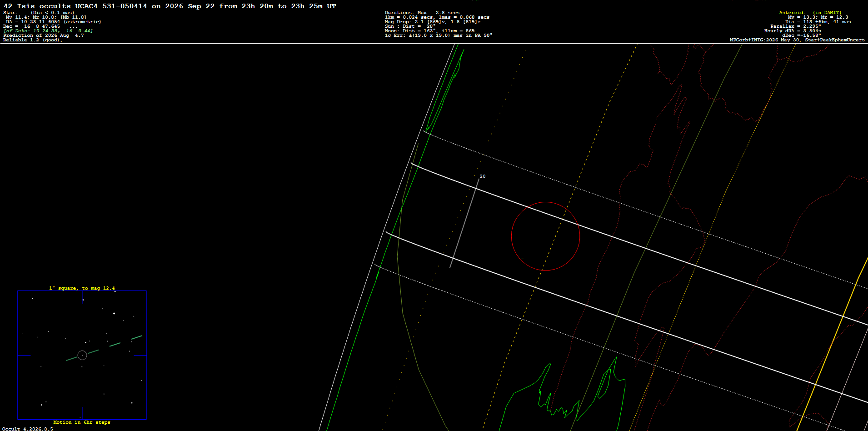Select asteroid magnitudes "Mv = 13.3; Mr = 12.3"
The image size is (868, 431).
[818, 17]
